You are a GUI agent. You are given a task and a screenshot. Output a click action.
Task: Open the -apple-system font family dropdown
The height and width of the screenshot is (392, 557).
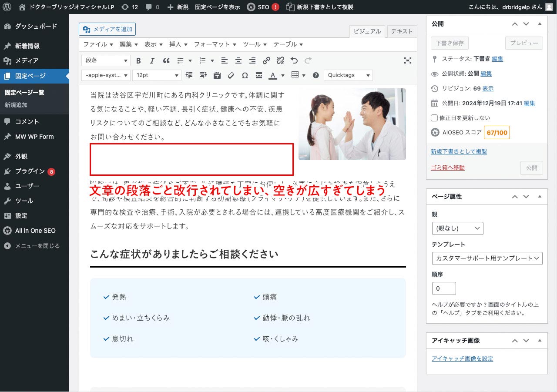click(x=106, y=75)
